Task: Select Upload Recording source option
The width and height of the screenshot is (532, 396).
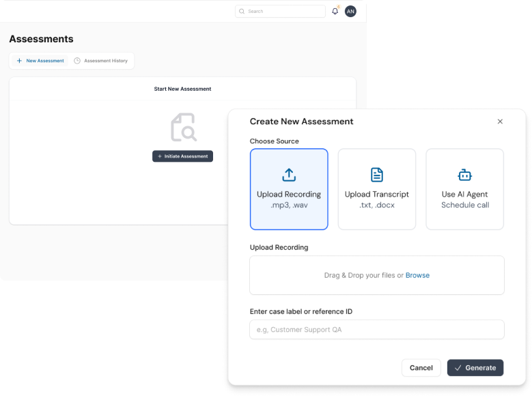Action: pos(289,189)
